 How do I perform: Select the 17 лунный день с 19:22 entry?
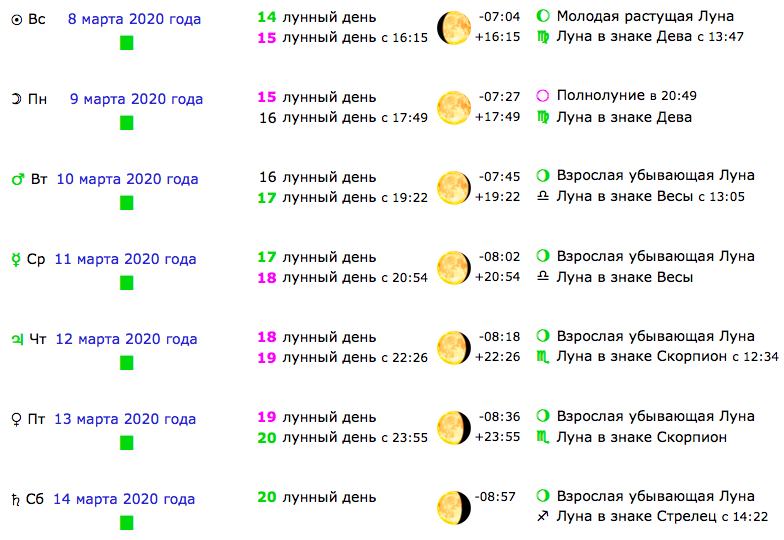click(x=343, y=197)
